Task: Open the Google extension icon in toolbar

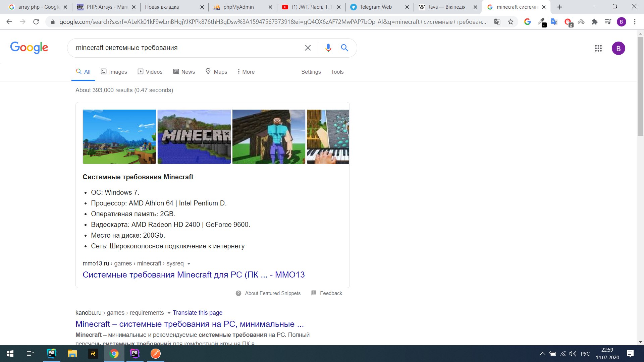Action: (527, 22)
